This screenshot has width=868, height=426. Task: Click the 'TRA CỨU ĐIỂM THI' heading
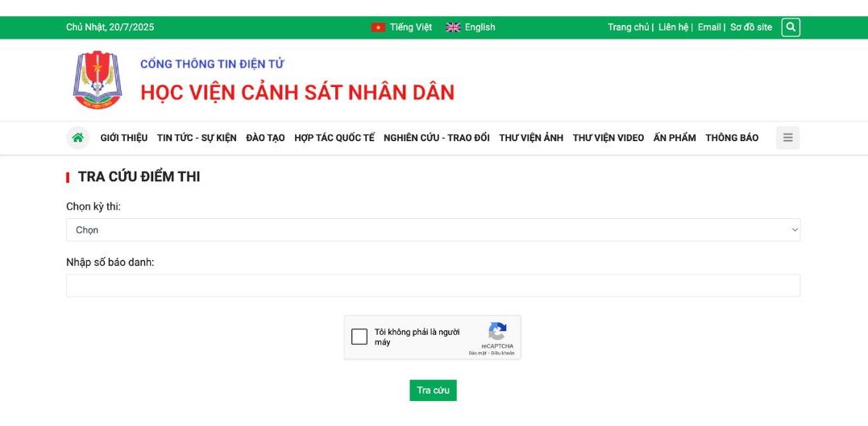139,177
